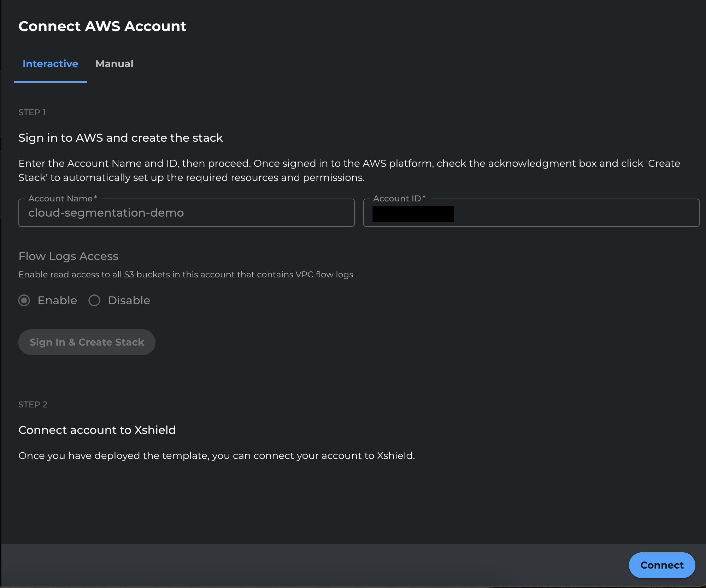The height and width of the screenshot is (588, 706).
Task: Click the redacted Account ID value
Action: 413,214
